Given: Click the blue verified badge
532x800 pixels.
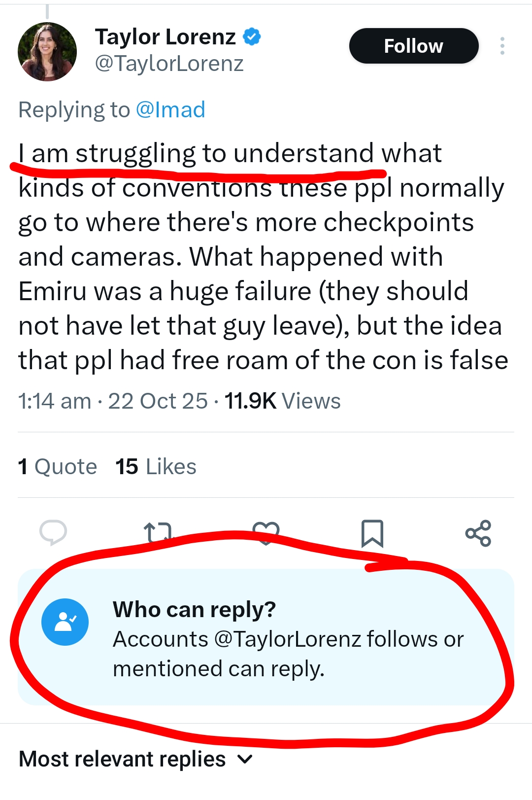Looking at the screenshot, I should [x=252, y=37].
